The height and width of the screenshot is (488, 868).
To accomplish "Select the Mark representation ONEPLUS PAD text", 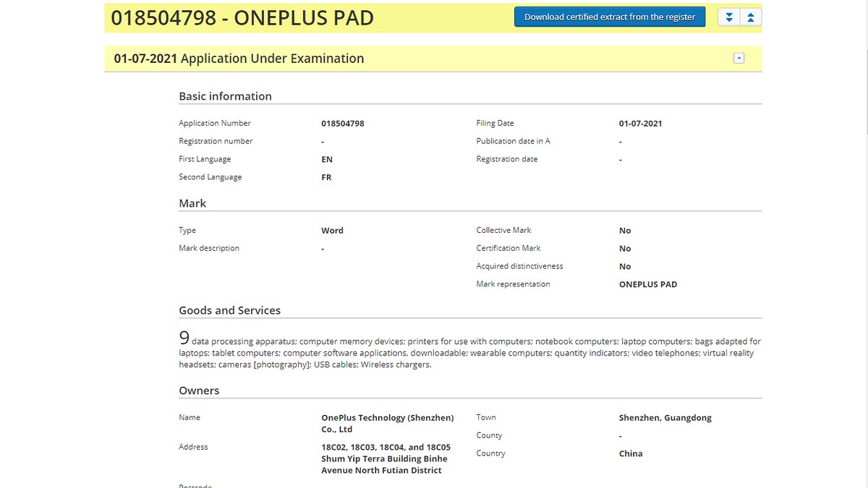I will tap(648, 284).
